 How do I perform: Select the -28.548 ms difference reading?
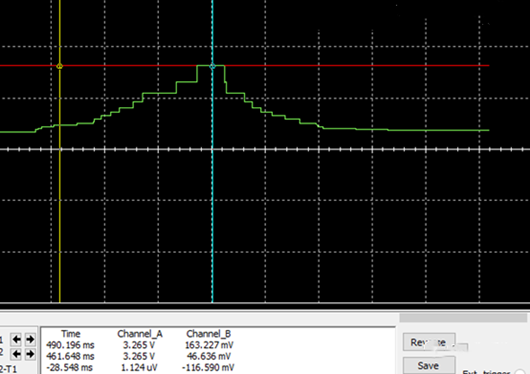tap(69, 368)
